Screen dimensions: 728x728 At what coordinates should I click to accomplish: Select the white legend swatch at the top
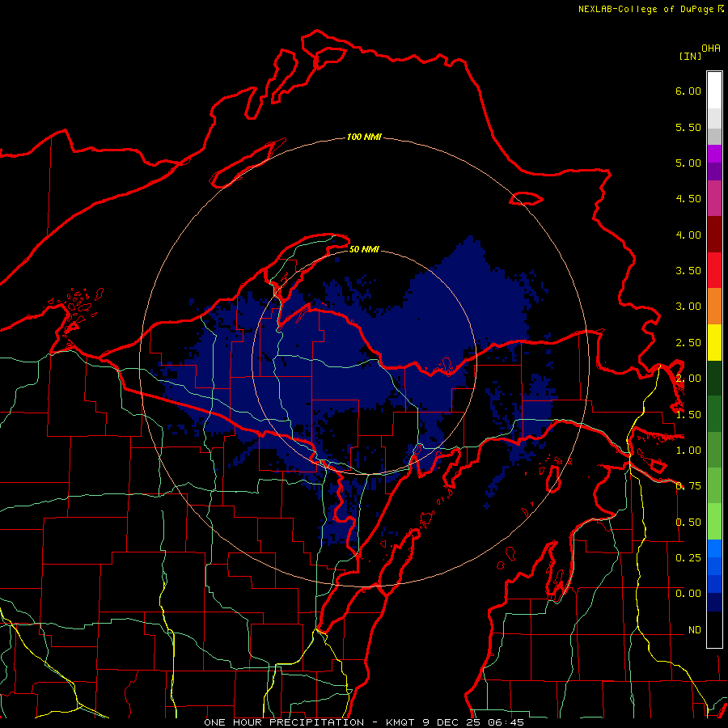(714, 91)
